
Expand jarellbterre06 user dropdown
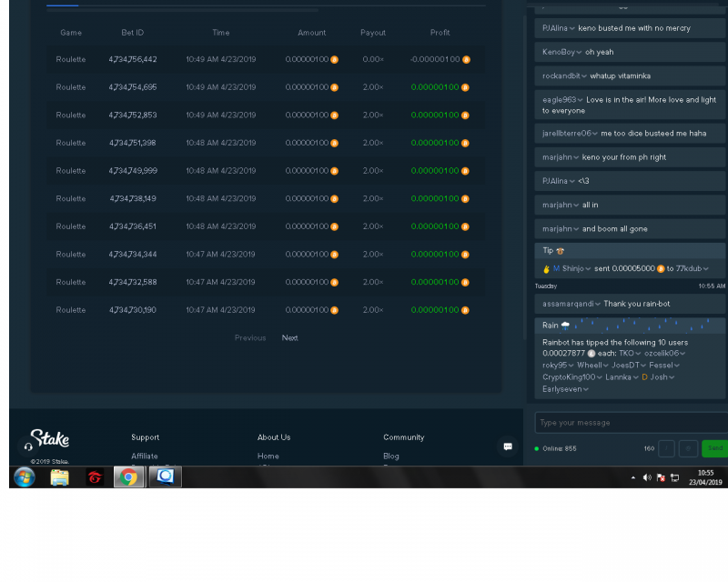click(x=595, y=134)
